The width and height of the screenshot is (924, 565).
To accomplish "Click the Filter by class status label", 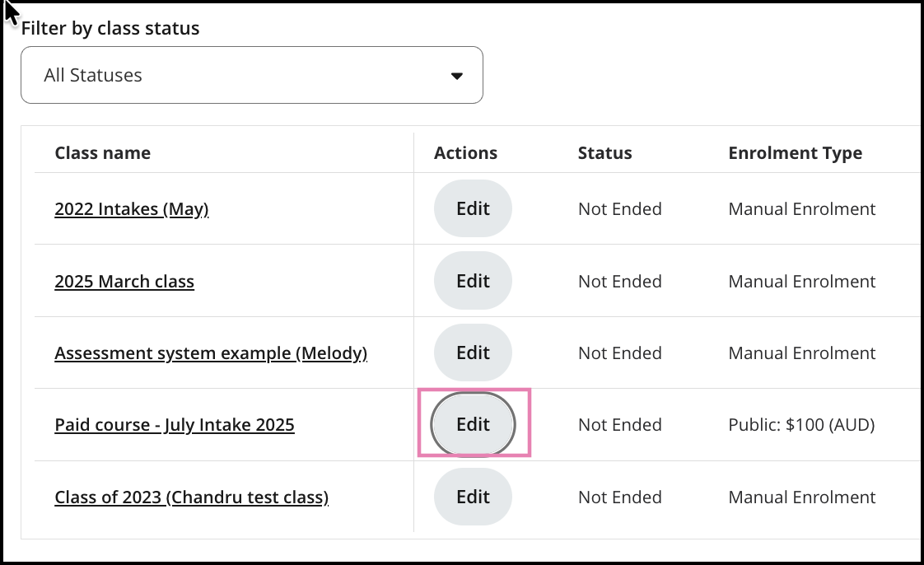I will (110, 29).
